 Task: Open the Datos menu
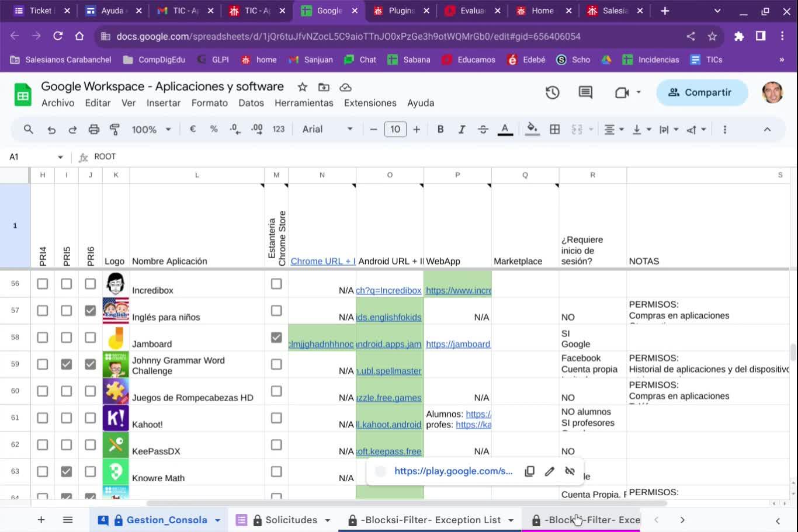pyautogui.click(x=251, y=103)
